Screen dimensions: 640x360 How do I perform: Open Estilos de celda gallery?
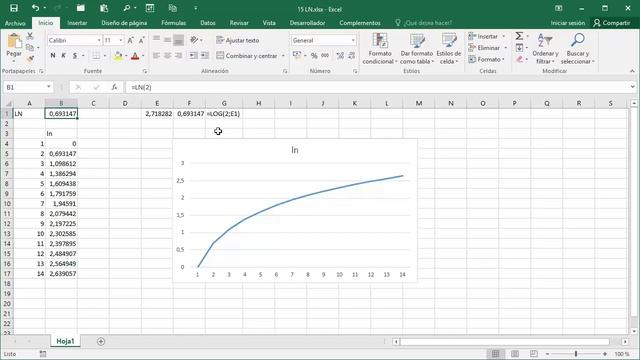coord(449,49)
